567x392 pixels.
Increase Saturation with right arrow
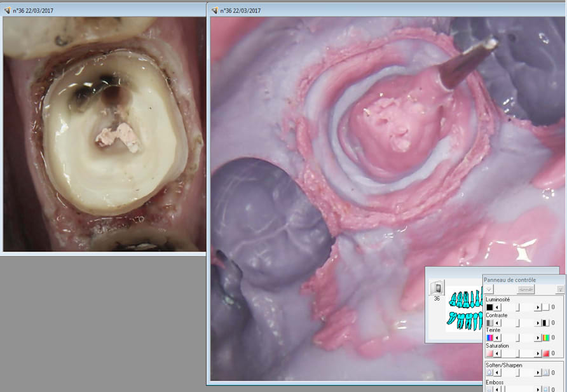(x=538, y=353)
